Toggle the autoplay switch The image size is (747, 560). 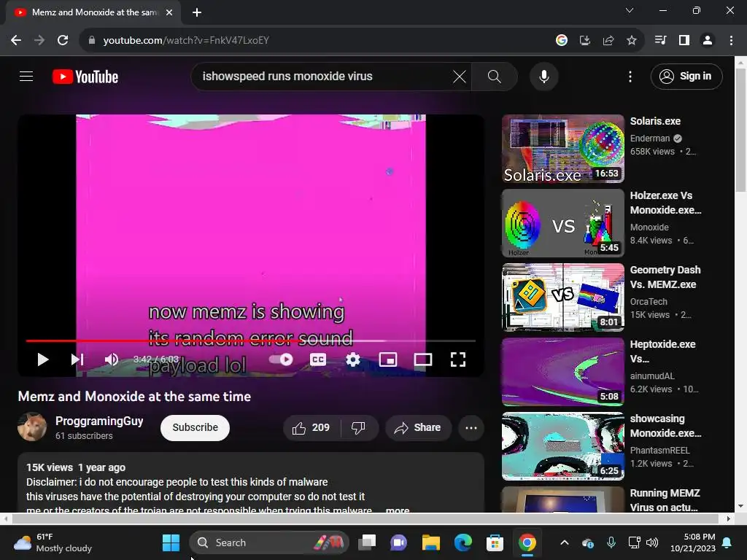(281, 359)
